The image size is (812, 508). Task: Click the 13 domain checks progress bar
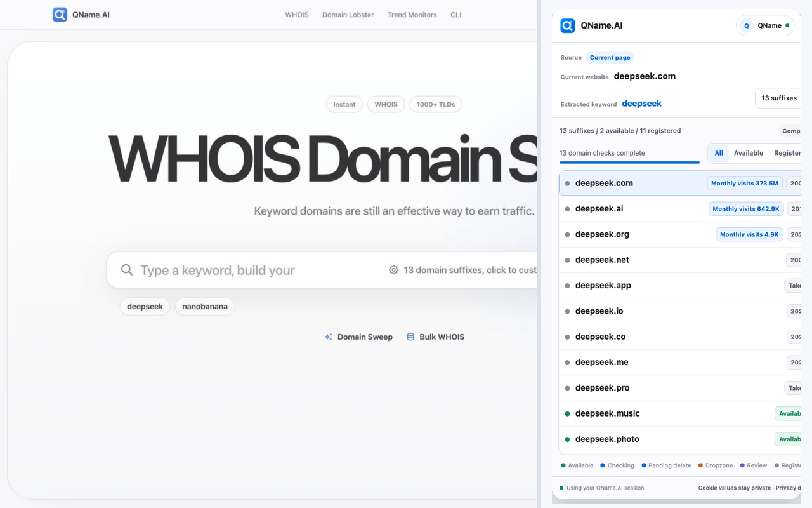[629, 163]
